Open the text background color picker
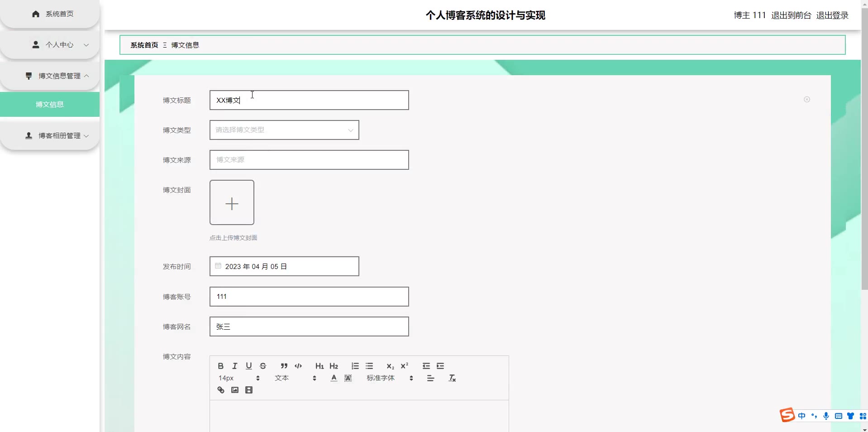 tap(348, 378)
